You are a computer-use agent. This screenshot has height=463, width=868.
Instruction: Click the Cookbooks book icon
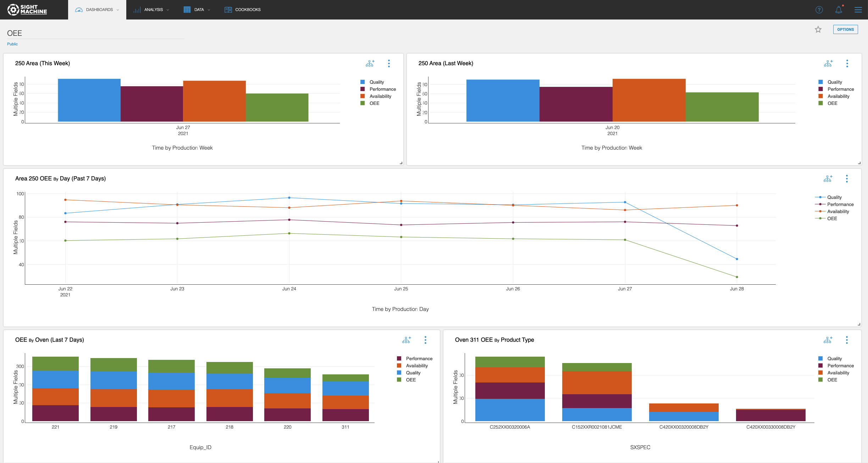[228, 10]
